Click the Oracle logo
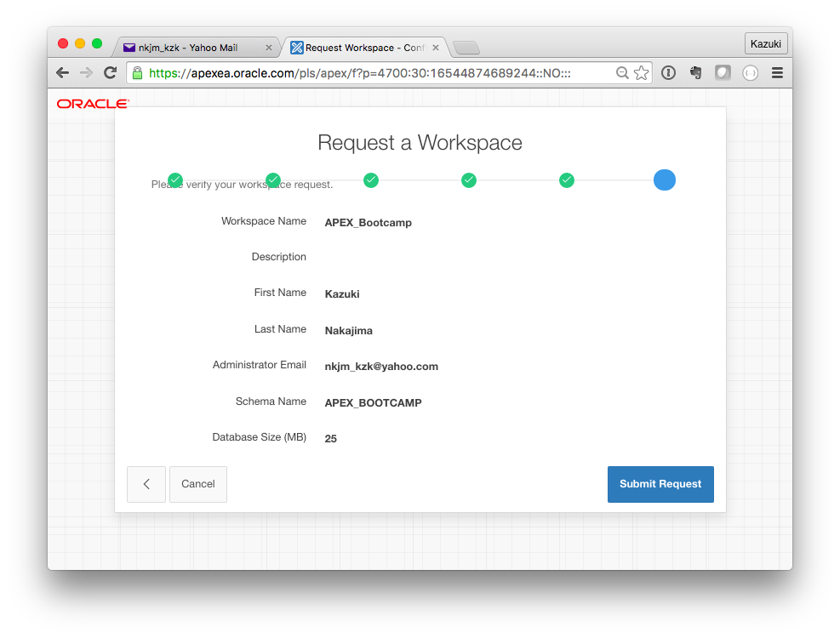Image resolution: width=840 pixels, height=638 pixels. 93,104
